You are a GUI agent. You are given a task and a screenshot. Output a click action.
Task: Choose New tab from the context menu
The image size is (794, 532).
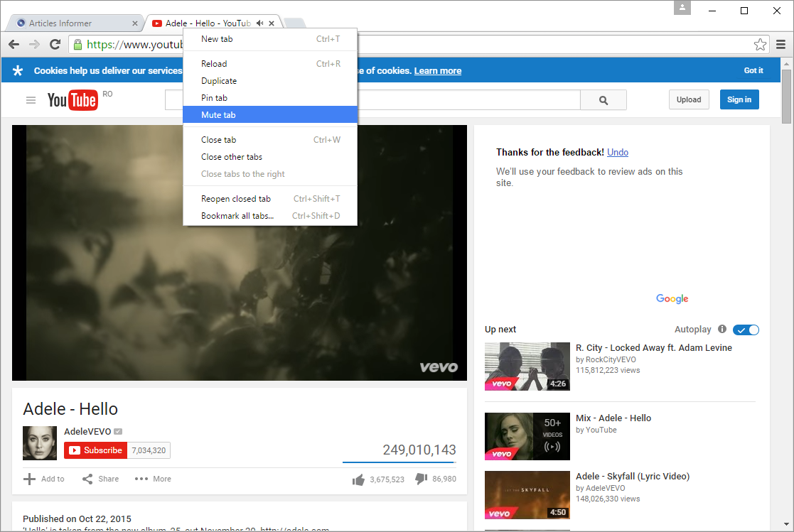[x=270, y=39]
